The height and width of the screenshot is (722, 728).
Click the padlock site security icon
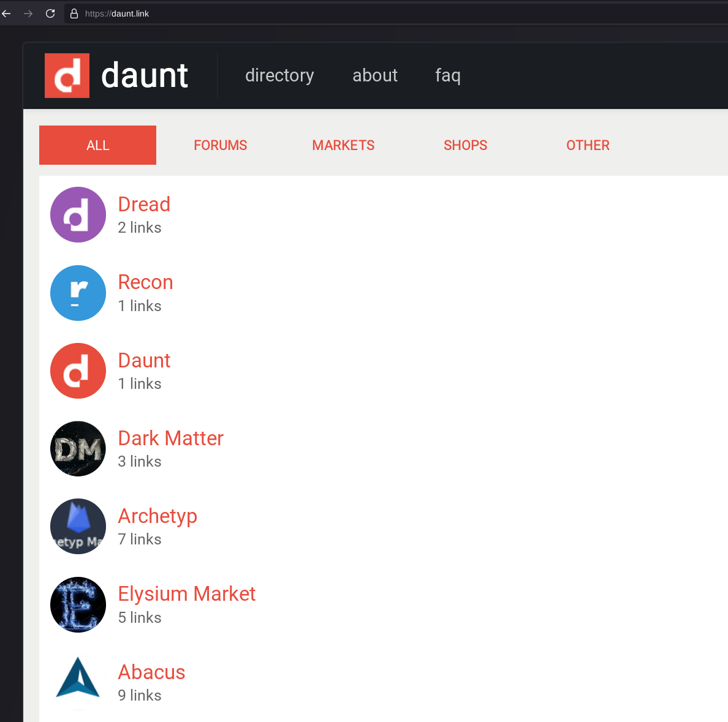pyautogui.click(x=74, y=13)
